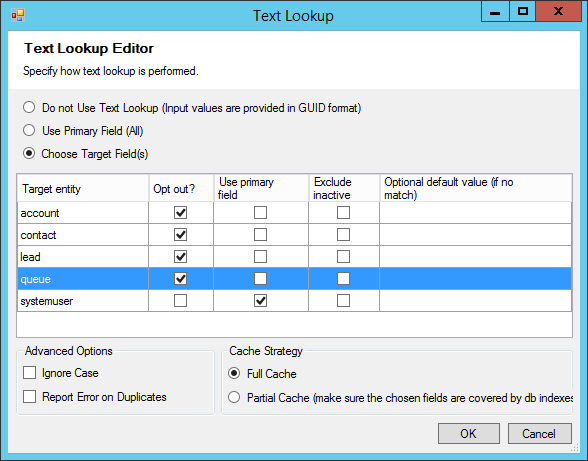
Task: Select Use Primary Field (All) option
Action: [x=29, y=130]
